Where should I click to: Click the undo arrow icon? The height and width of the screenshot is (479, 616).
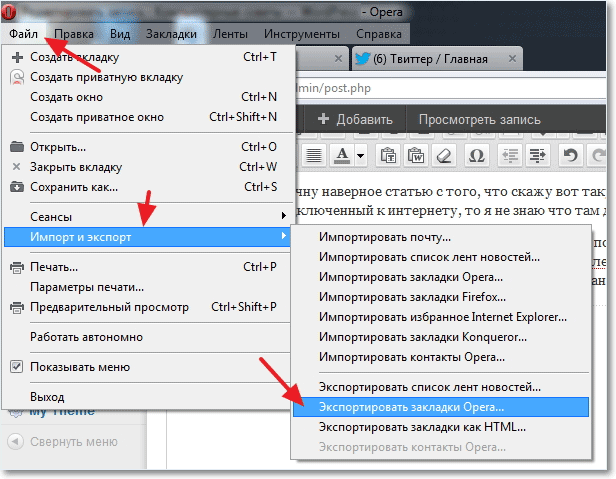pos(570,156)
